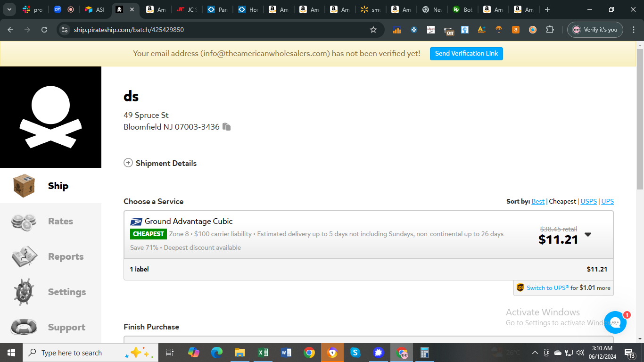The image size is (644, 362).
Task: Reload the page
Action: [x=44, y=30]
